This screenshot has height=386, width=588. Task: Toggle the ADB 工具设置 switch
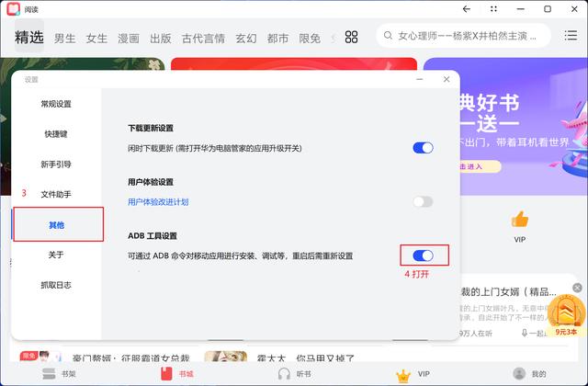(x=423, y=255)
